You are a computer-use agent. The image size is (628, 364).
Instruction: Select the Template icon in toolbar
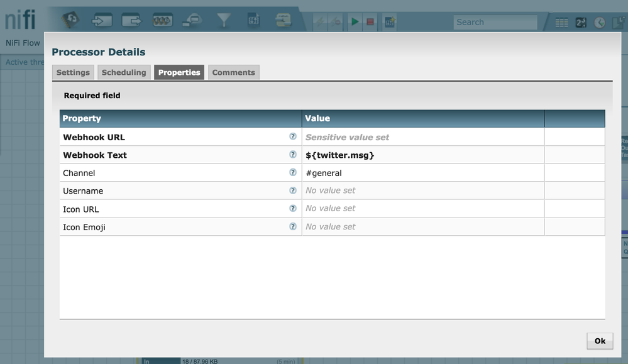click(x=253, y=19)
